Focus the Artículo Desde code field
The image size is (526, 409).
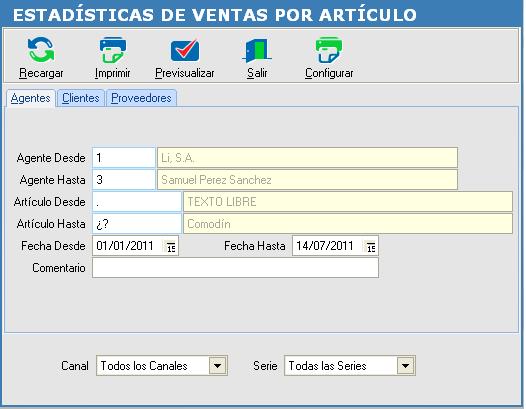[137, 202]
